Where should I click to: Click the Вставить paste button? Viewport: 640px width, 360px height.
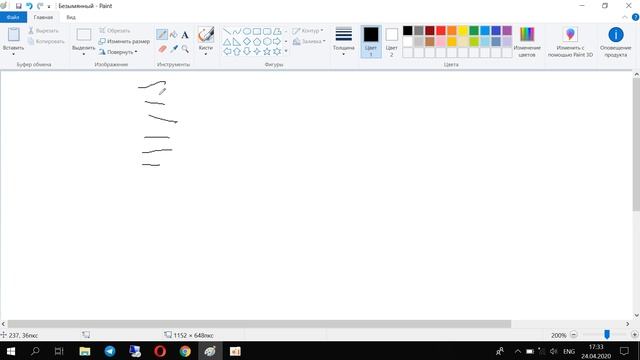coord(13,35)
